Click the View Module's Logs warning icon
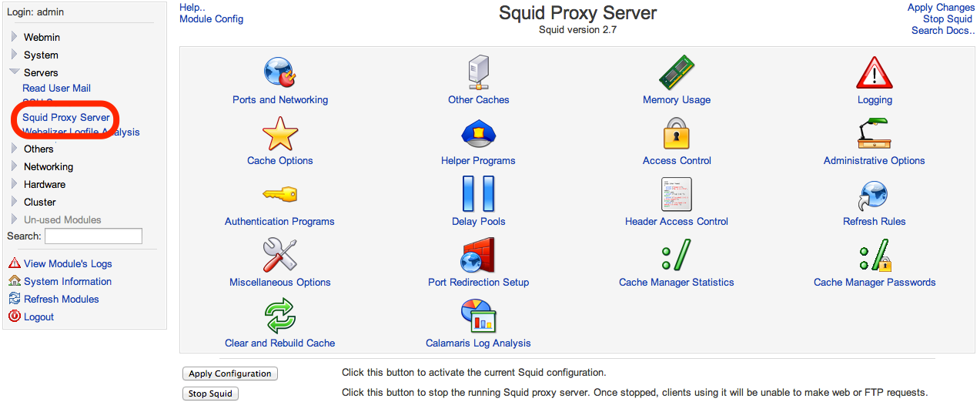This screenshot has width=980, height=412. pyautogui.click(x=14, y=263)
